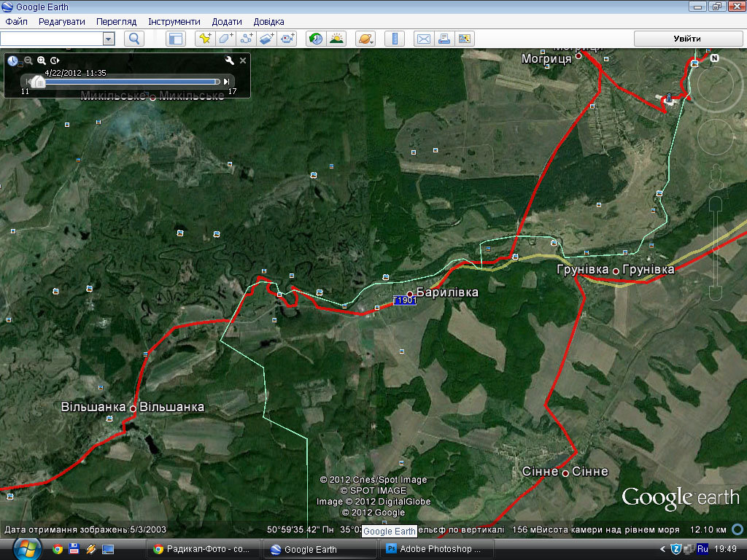Add a new placemark pin
The width and height of the screenshot is (747, 560).
tap(205, 39)
